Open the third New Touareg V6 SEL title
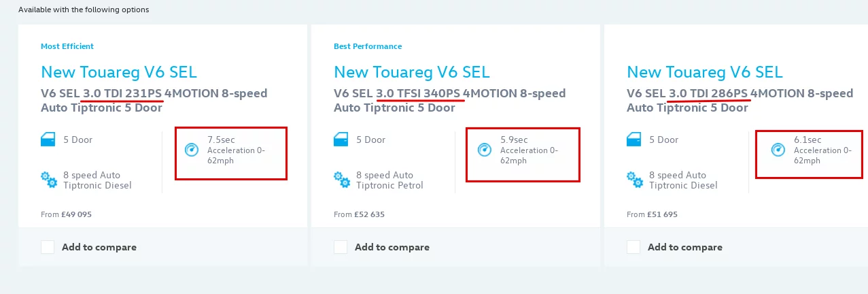The height and width of the screenshot is (294, 868). 705,72
